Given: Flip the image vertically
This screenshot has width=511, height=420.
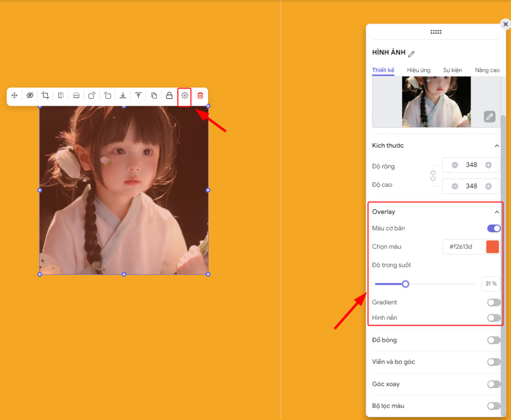Looking at the screenshot, I should coord(76,95).
